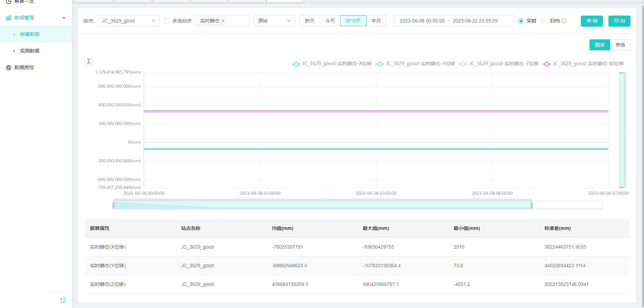
Task: Open the JC_3629_good station dropdown
Action: click(x=128, y=21)
